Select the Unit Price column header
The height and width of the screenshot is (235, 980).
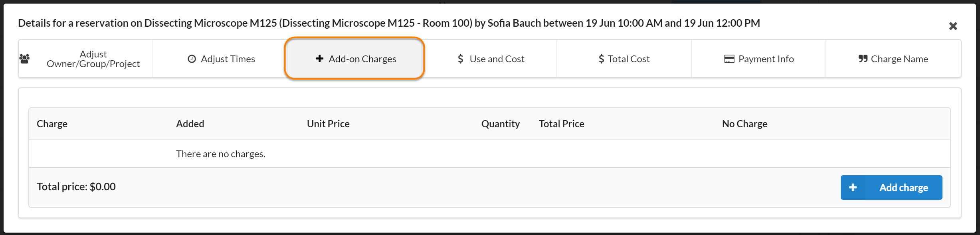(x=328, y=124)
